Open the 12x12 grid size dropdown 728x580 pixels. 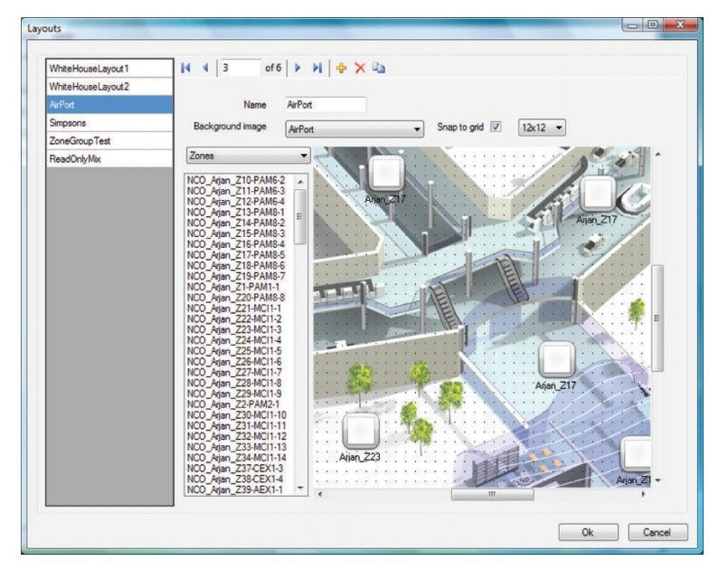(x=542, y=128)
